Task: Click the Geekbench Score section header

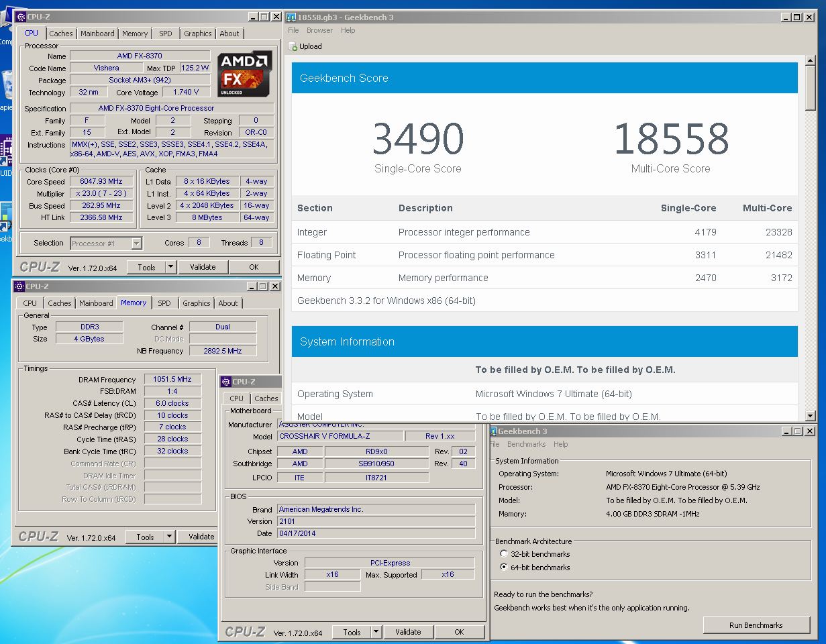Action: point(545,78)
